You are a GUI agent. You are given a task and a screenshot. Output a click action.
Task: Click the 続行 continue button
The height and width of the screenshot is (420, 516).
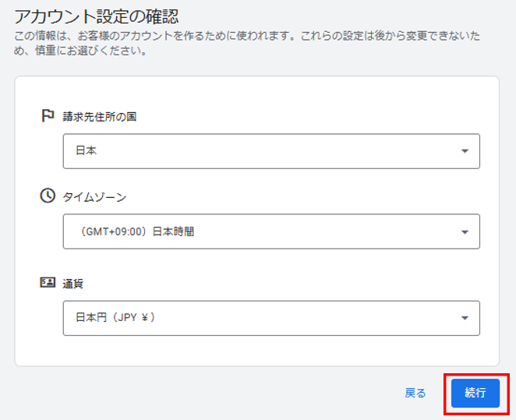point(475,393)
